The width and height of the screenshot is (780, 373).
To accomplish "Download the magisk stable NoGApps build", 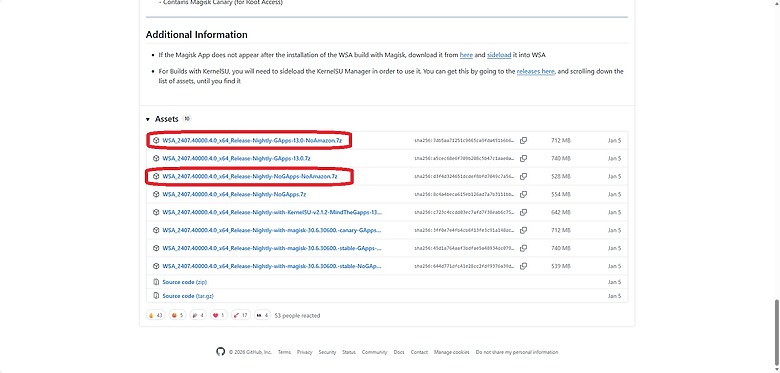I will (x=272, y=266).
